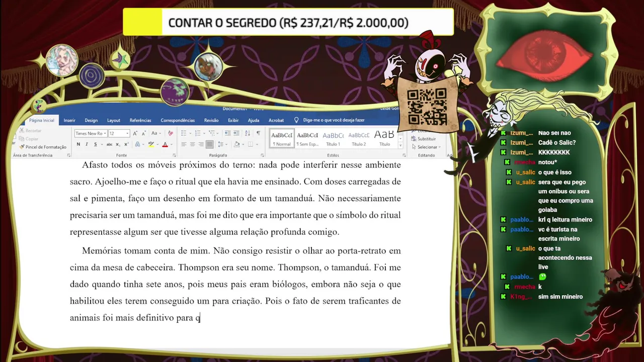
Task: Open the Inserir tab
Action: pos(69,120)
